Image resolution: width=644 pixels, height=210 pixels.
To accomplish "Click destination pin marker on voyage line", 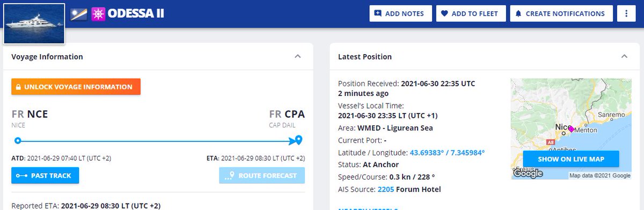I will click(299, 140).
